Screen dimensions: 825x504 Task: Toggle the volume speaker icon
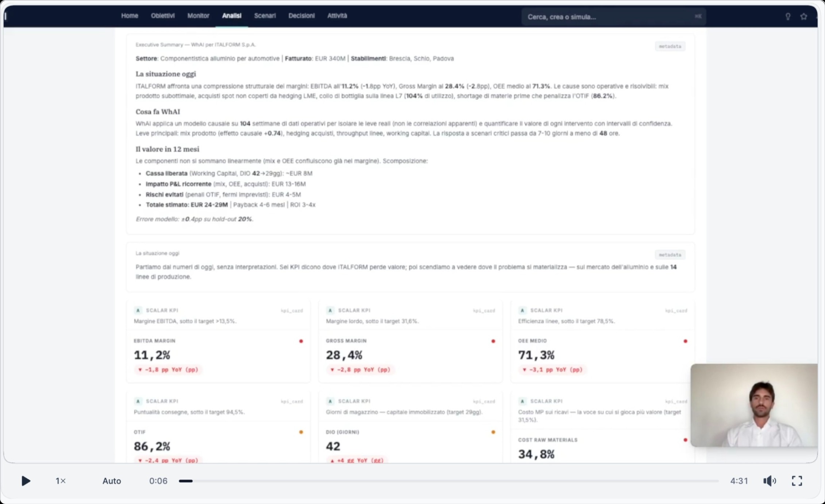click(x=770, y=481)
